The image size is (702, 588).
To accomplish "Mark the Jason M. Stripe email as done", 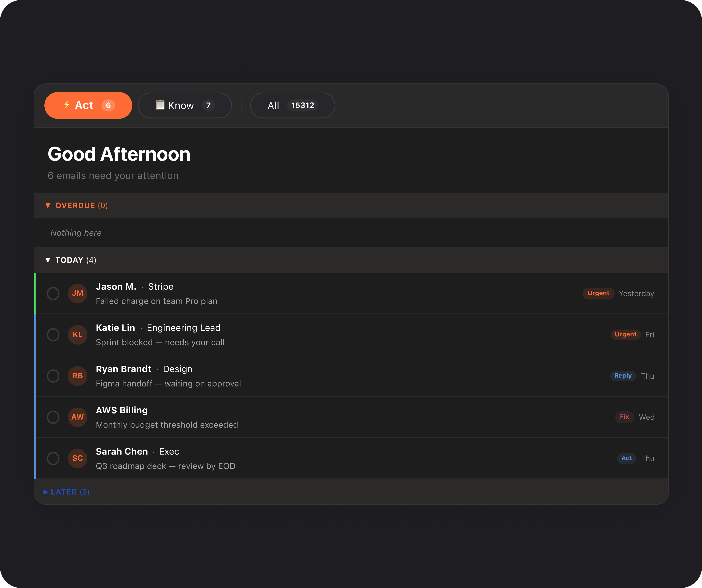I will (x=53, y=293).
